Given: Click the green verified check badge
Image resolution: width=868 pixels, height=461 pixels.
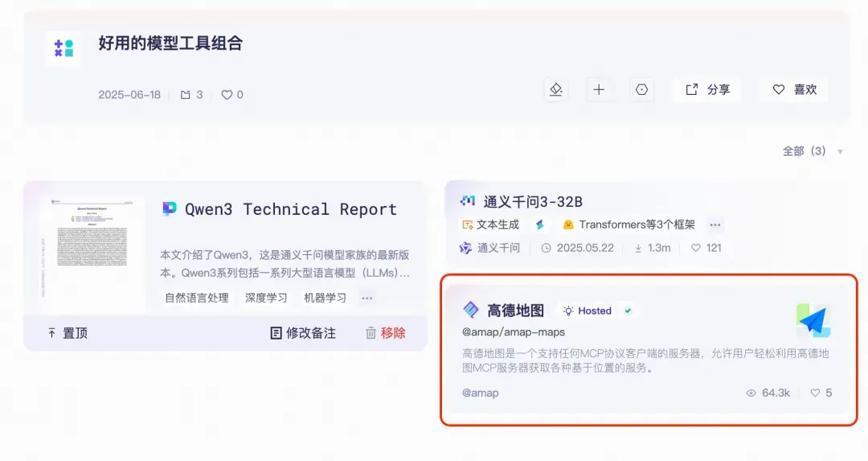Looking at the screenshot, I should tap(628, 311).
